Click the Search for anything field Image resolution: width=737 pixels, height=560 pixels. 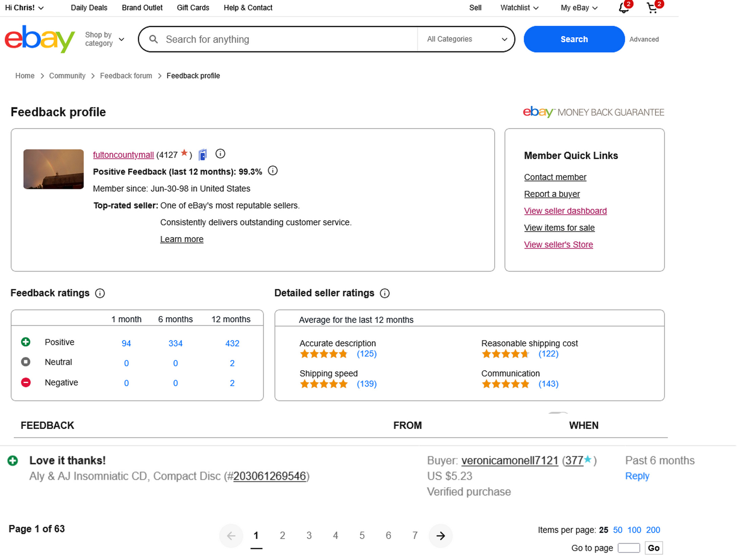288,39
